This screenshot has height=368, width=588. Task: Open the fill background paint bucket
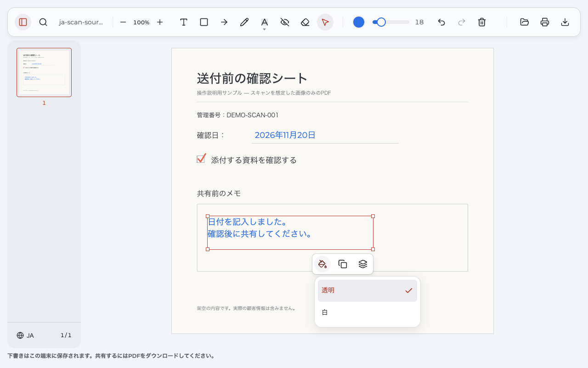click(322, 264)
